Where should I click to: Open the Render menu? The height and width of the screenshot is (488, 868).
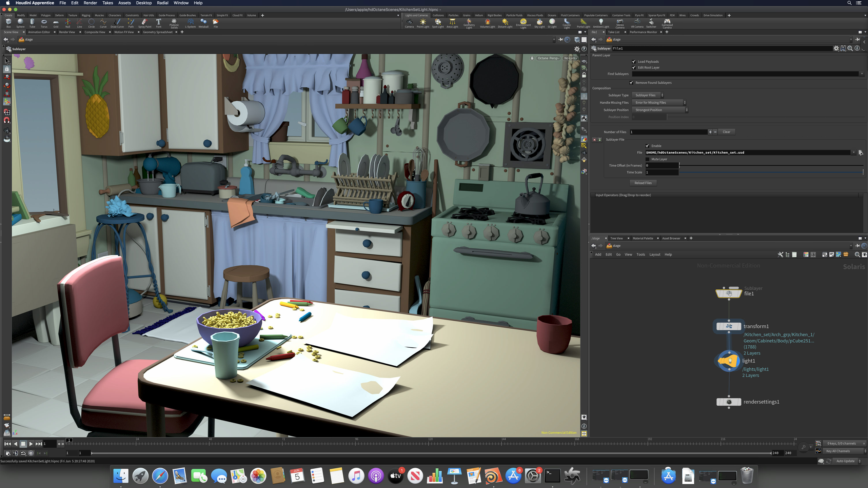point(90,3)
